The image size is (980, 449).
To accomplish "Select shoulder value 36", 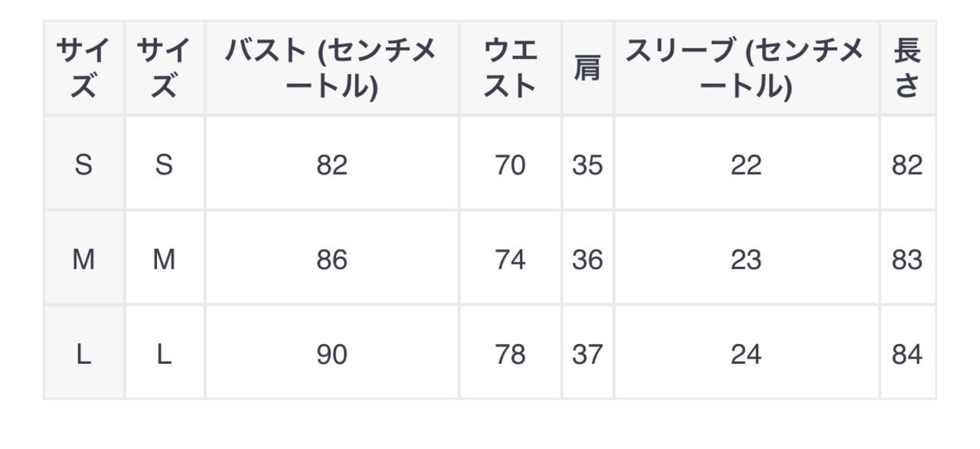I will pyautogui.click(x=587, y=260).
